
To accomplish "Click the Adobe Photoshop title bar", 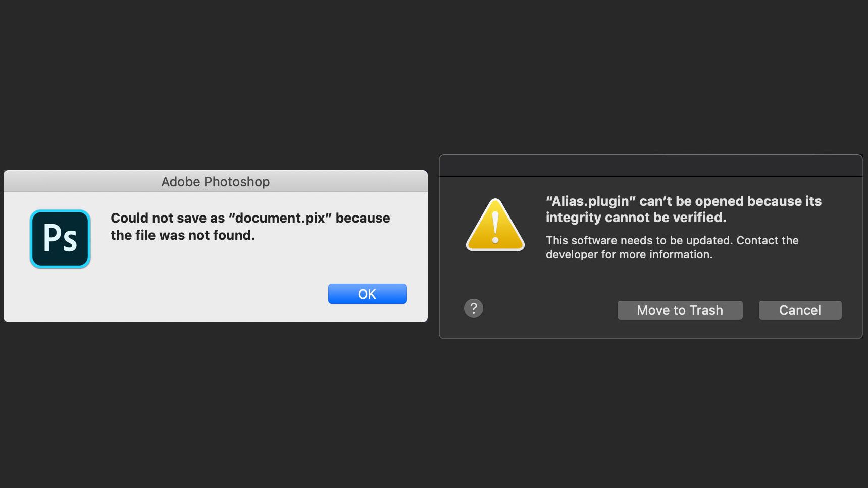I will (x=215, y=182).
